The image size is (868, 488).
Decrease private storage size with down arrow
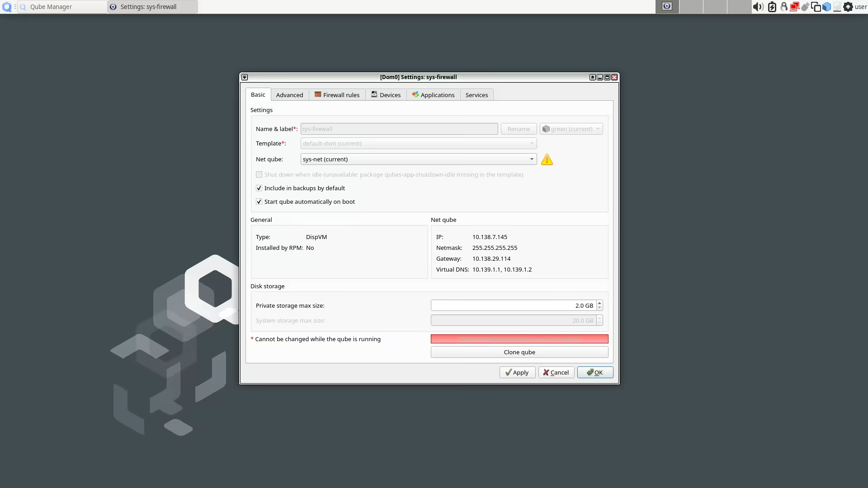pos(599,308)
